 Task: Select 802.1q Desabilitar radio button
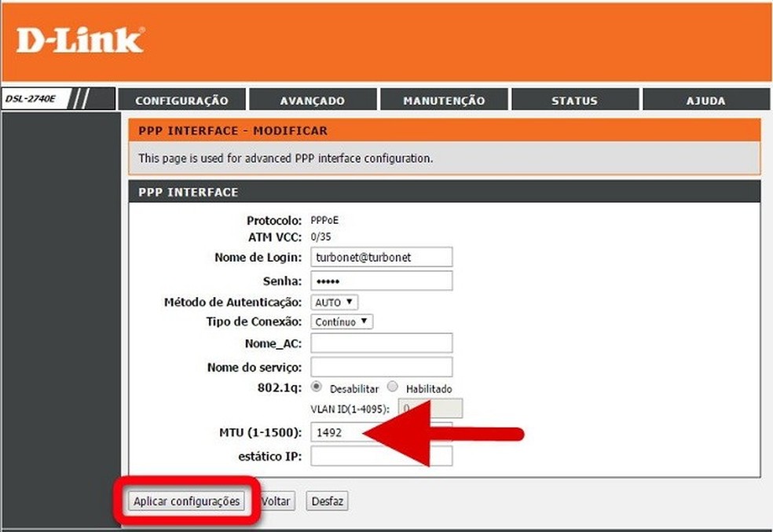(x=317, y=387)
